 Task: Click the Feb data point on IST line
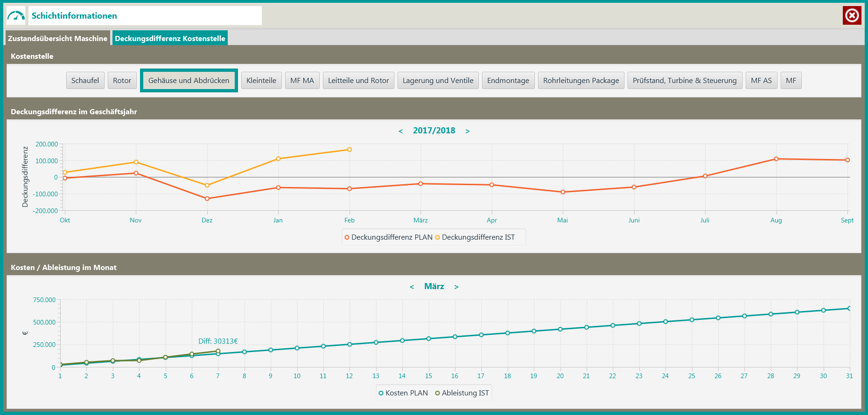[x=349, y=150]
